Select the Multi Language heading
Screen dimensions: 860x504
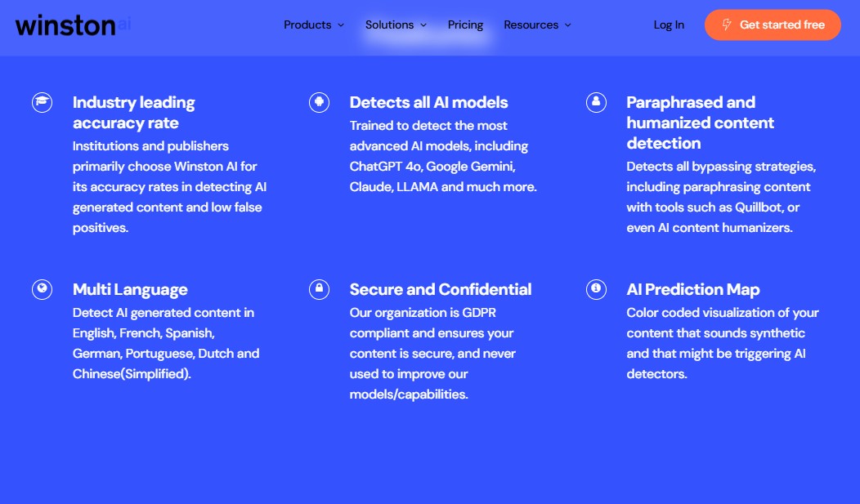tap(130, 289)
